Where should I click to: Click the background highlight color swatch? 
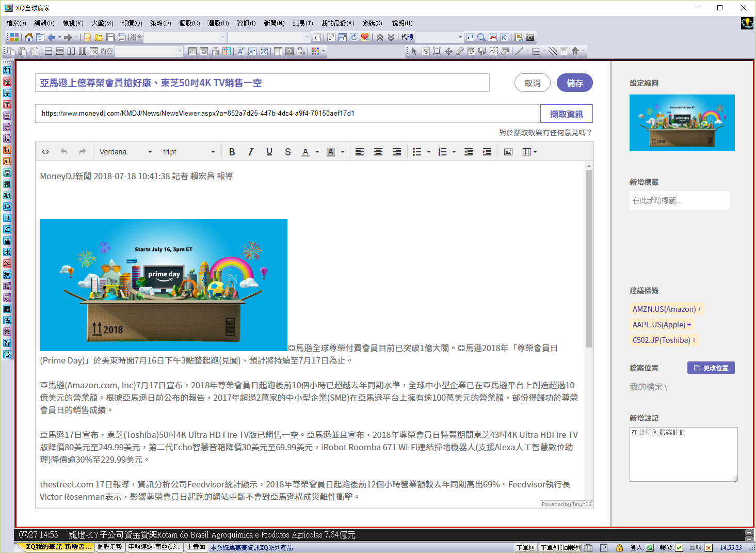click(331, 152)
